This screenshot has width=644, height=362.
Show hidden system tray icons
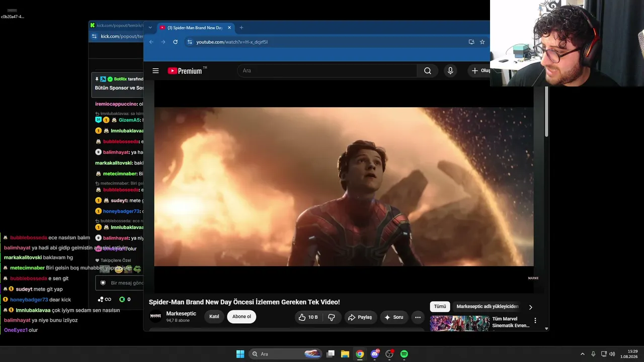(x=583, y=354)
